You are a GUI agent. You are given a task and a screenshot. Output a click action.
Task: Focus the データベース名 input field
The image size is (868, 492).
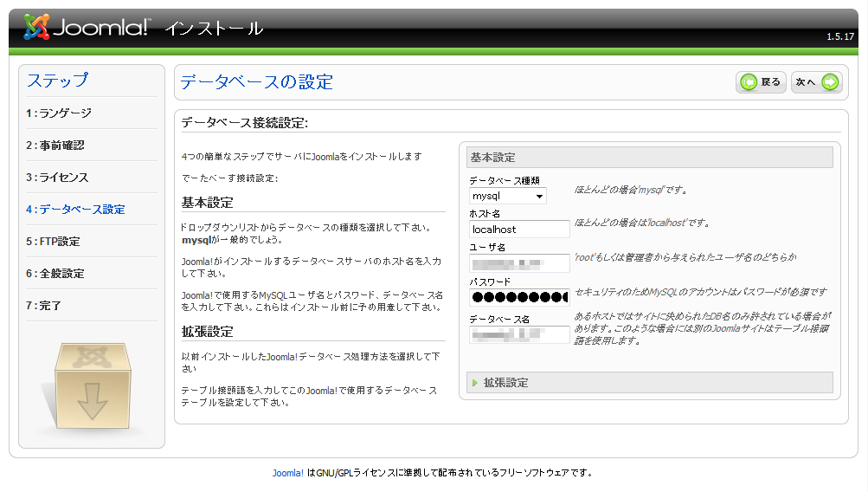coord(519,334)
